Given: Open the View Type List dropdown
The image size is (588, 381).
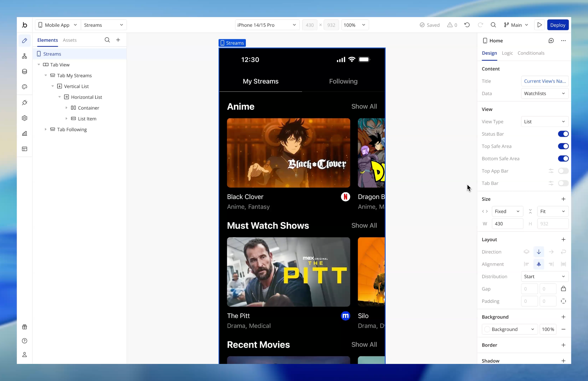Looking at the screenshot, I should 545,122.
